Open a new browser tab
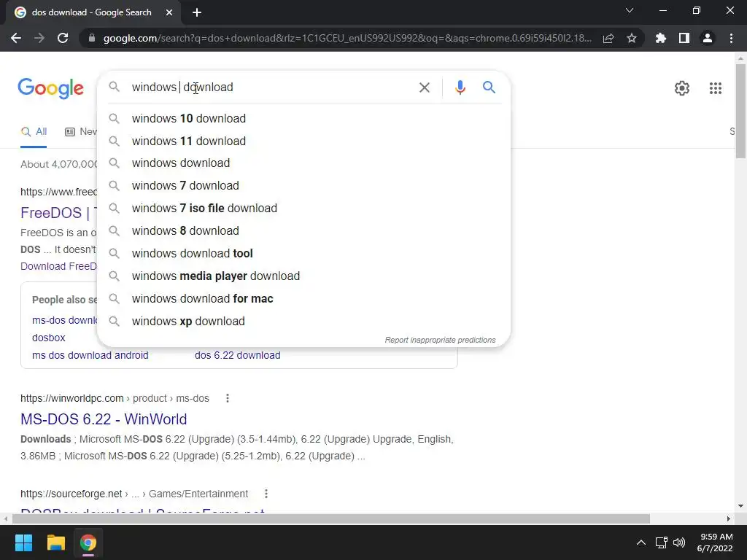The width and height of the screenshot is (747, 560). pyautogui.click(x=197, y=12)
